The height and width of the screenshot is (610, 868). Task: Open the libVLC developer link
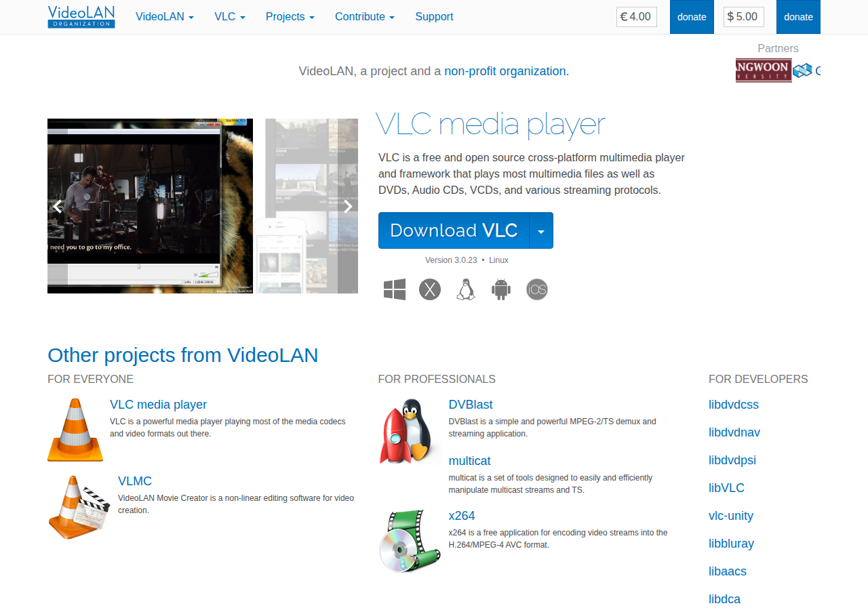(x=726, y=488)
